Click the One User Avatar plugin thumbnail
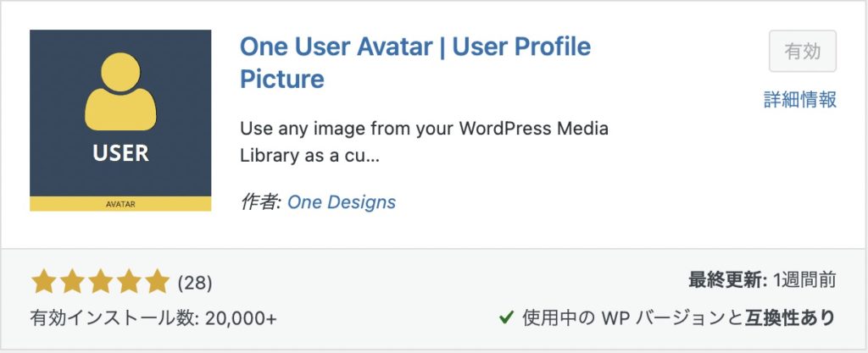 [x=120, y=120]
